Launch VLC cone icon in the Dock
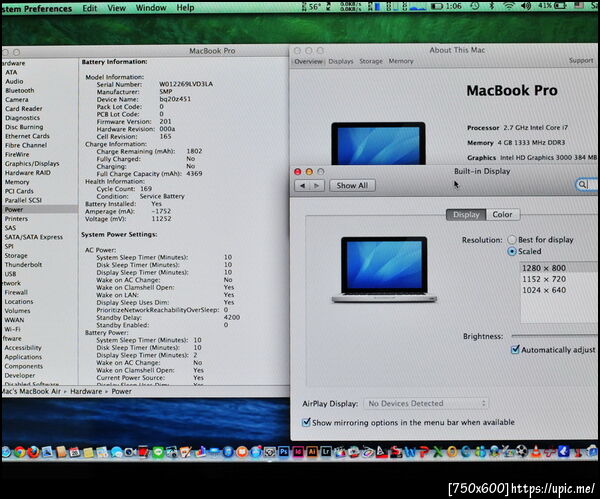Screen dimensions: 600x499 pos(536,452)
